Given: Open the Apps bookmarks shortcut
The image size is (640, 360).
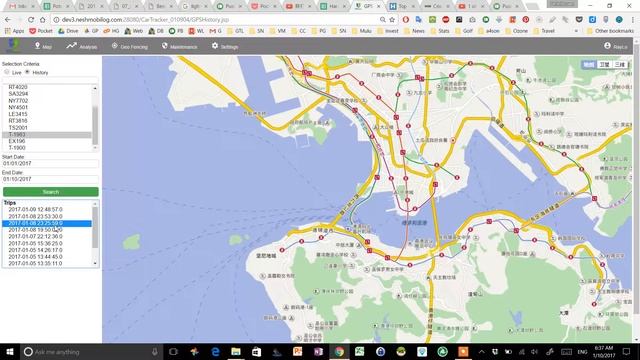Looking at the screenshot, I should pos(14,31).
